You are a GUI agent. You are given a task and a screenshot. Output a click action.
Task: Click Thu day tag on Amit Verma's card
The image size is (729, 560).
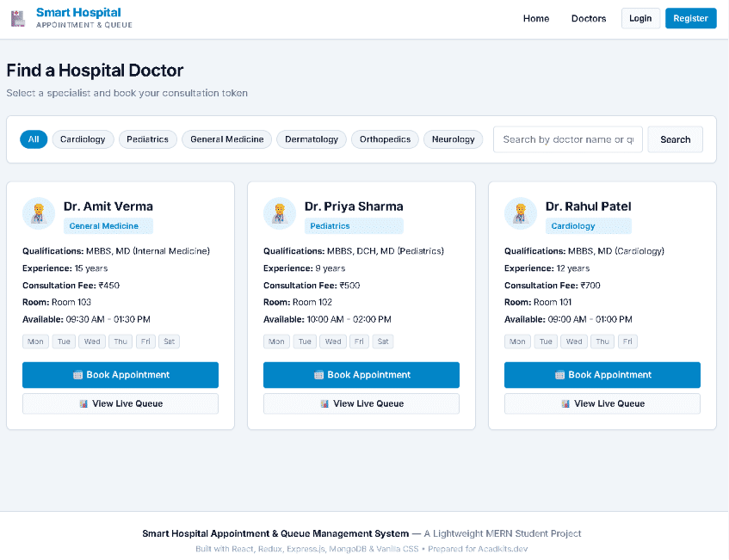pyautogui.click(x=120, y=342)
